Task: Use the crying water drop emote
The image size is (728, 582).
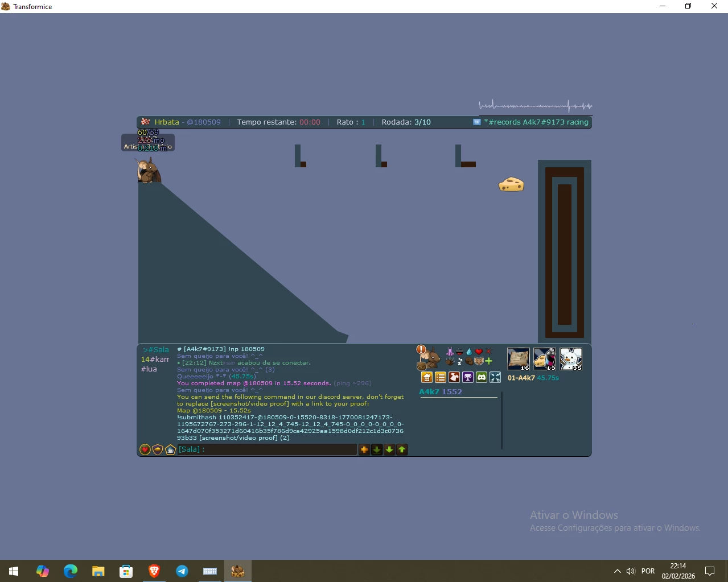Action: pos(469,352)
